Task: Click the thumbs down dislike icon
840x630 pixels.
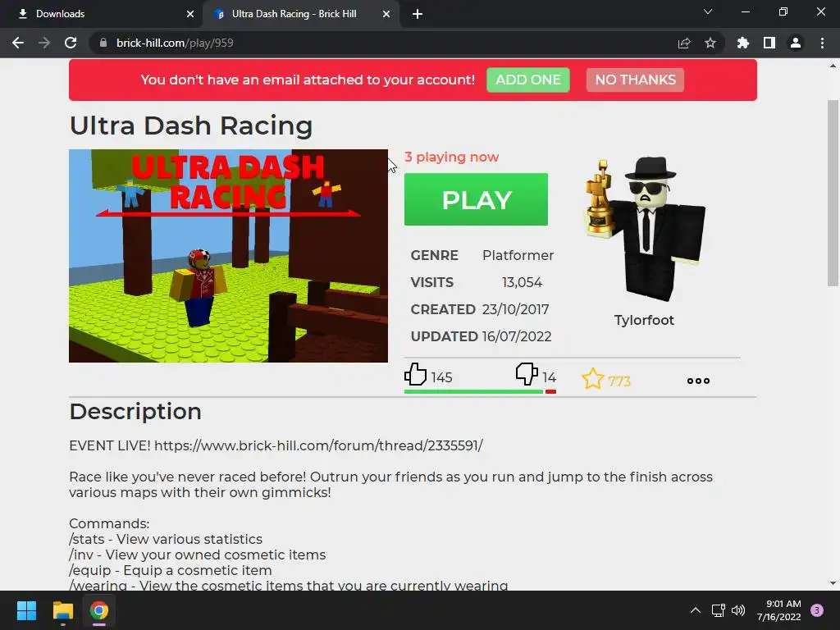Action: tap(527, 374)
